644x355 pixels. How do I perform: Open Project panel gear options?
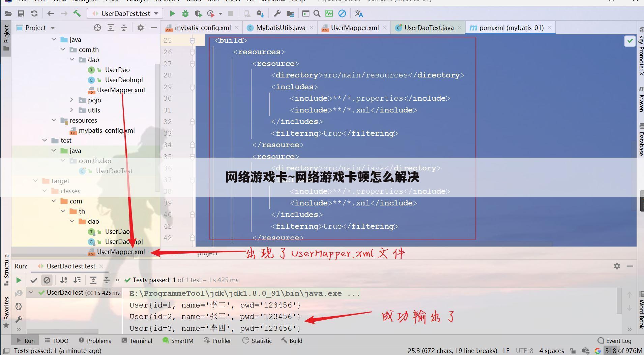141,28
